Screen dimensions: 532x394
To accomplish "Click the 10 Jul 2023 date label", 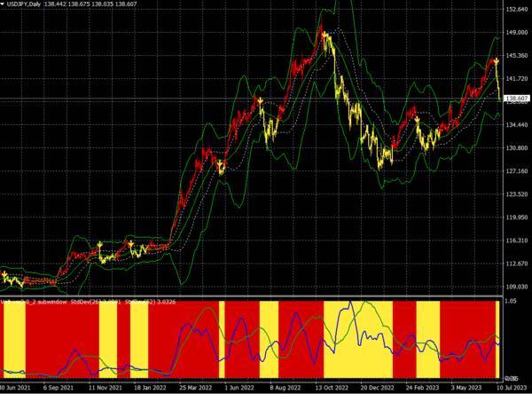I will (x=514, y=388).
